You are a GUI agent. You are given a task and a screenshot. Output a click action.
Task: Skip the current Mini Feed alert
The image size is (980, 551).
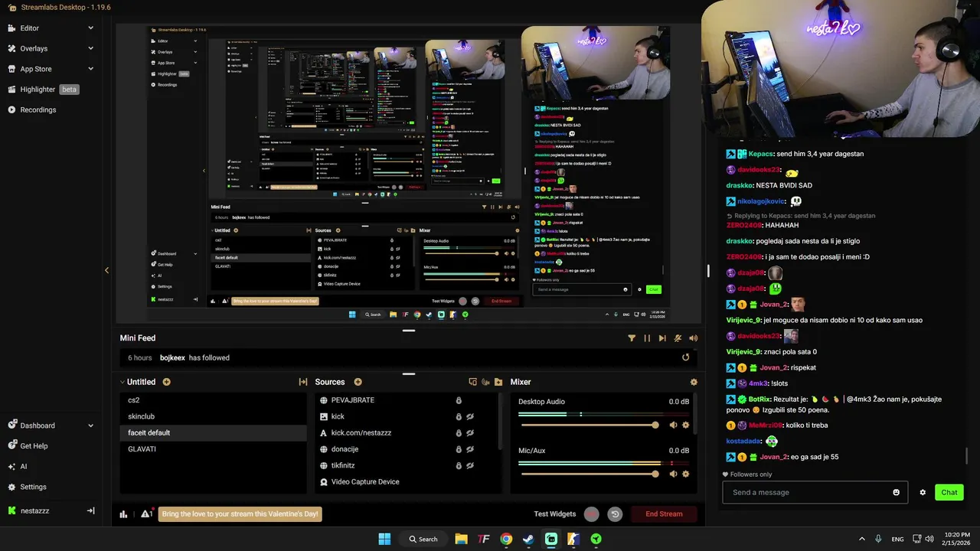662,338
